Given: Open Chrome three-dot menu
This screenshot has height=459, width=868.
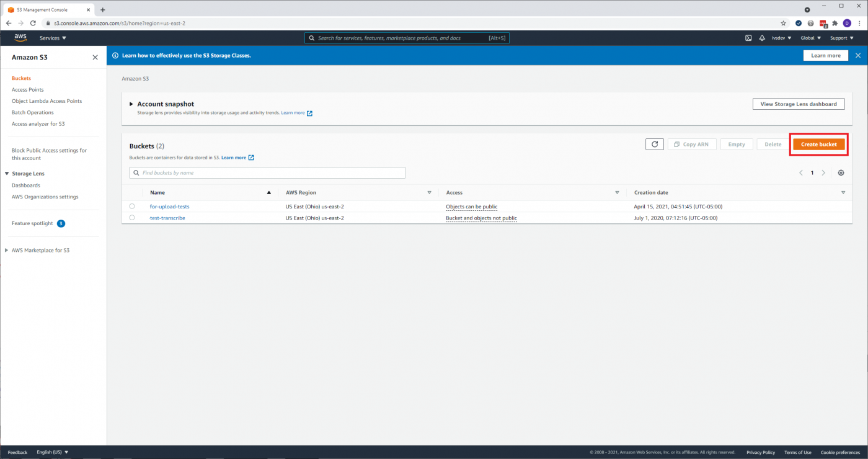Looking at the screenshot, I should (859, 23).
